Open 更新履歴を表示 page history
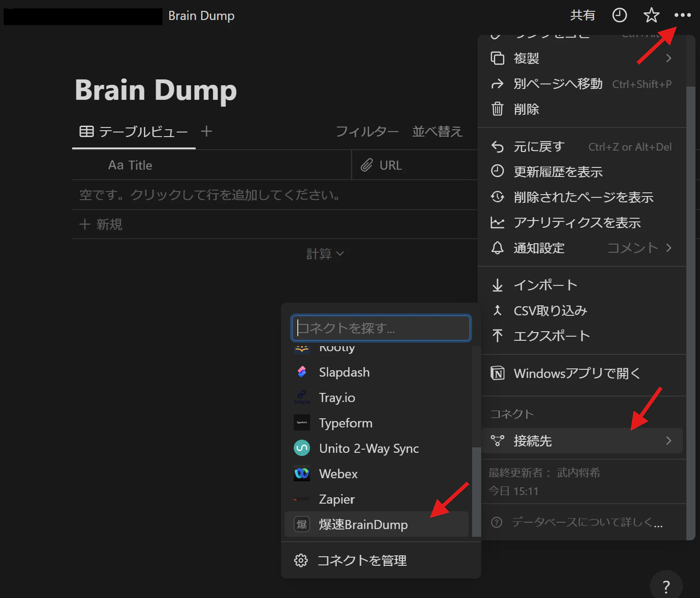 click(582, 172)
